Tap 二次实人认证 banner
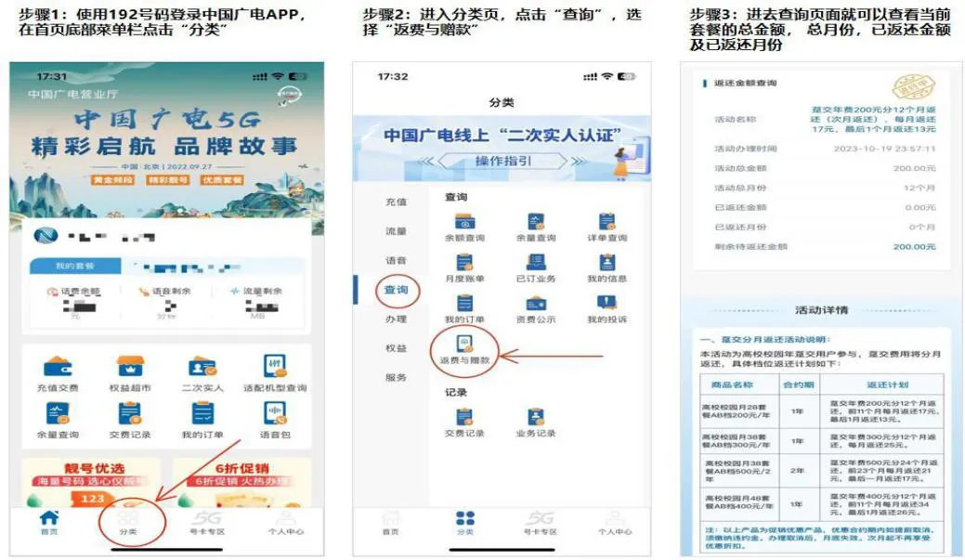This screenshot has height=560, width=965. point(502,148)
